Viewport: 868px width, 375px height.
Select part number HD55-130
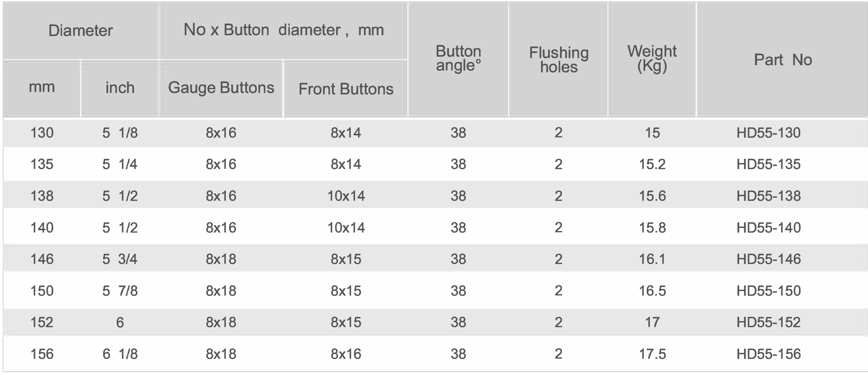(768, 133)
